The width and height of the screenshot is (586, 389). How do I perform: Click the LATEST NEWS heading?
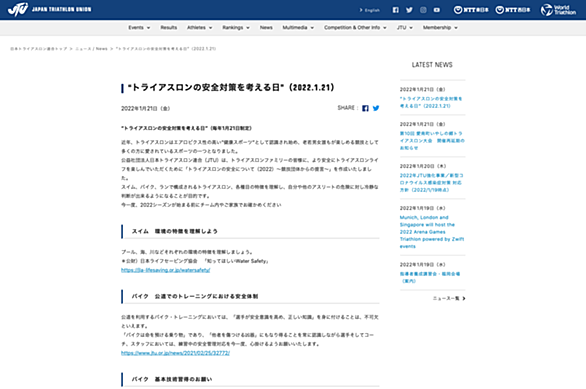coord(432,65)
